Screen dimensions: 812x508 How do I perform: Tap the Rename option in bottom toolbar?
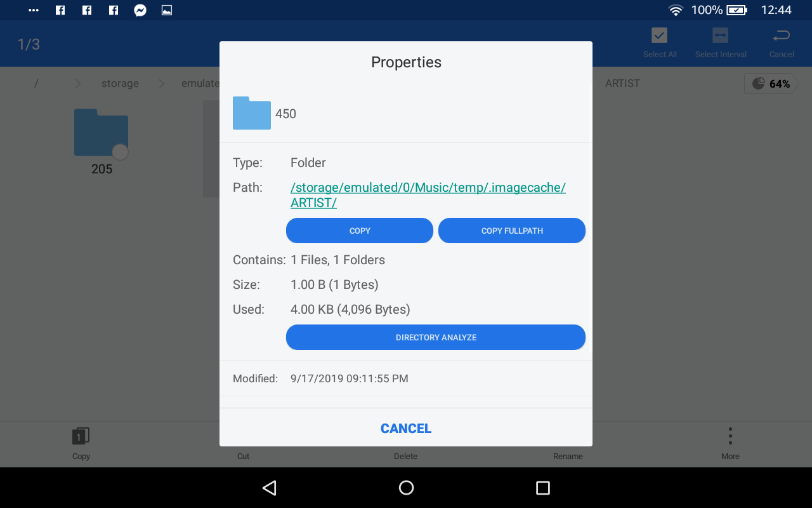[568, 455]
